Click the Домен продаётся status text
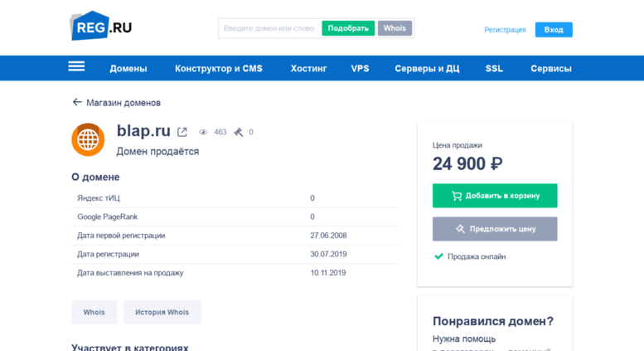 [157, 152]
